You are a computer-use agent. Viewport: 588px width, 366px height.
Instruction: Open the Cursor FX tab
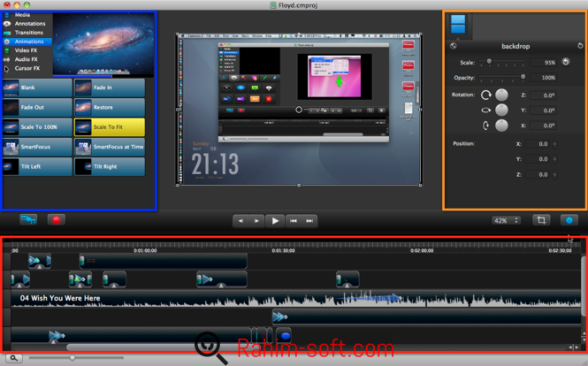click(27, 68)
